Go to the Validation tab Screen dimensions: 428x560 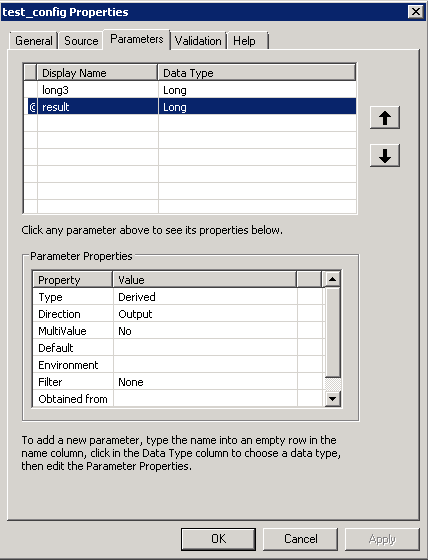[x=198, y=41]
